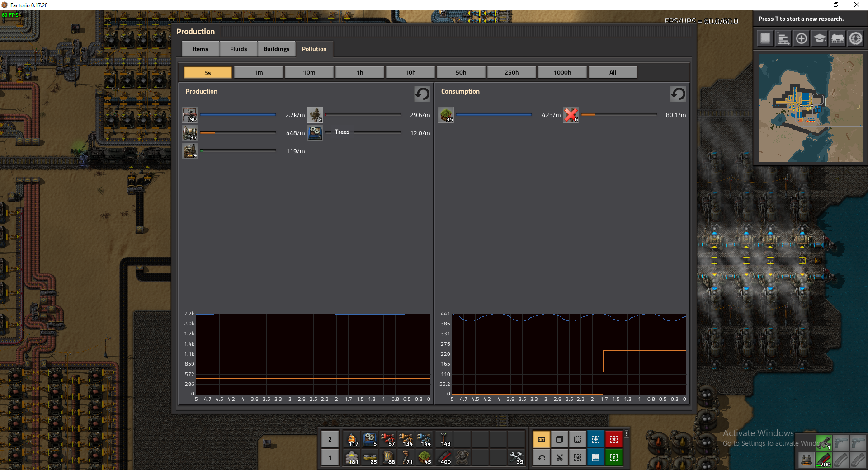Screen dimensions: 868x470
Task: Click the 448/m pollution producer icon
Action: click(190, 133)
